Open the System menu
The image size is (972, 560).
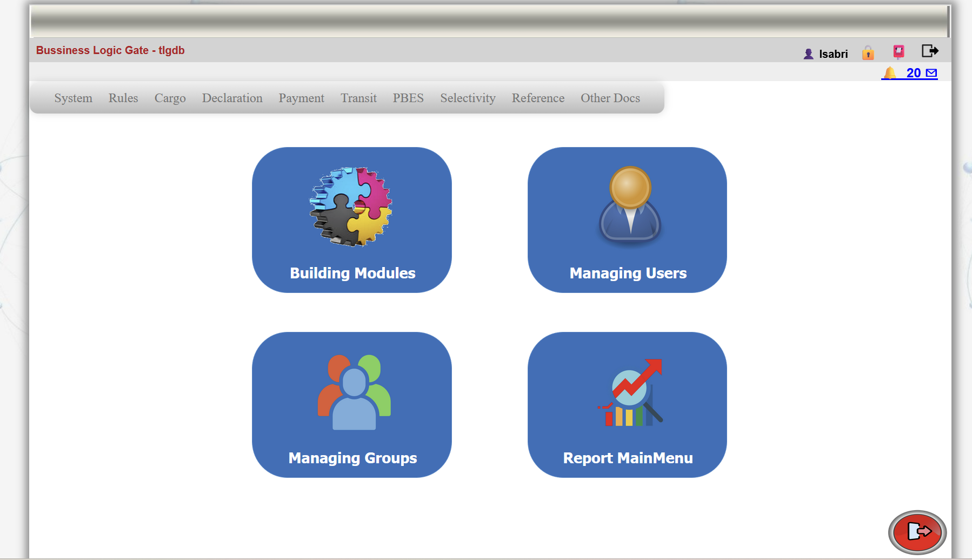tap(73, 98)
